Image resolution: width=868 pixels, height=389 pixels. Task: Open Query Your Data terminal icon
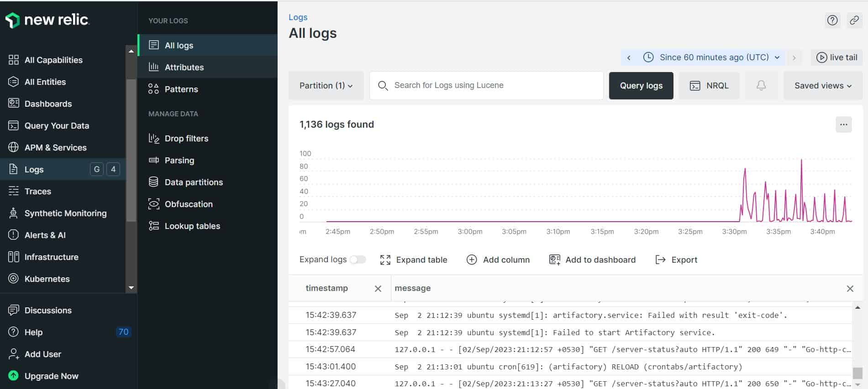14,125
